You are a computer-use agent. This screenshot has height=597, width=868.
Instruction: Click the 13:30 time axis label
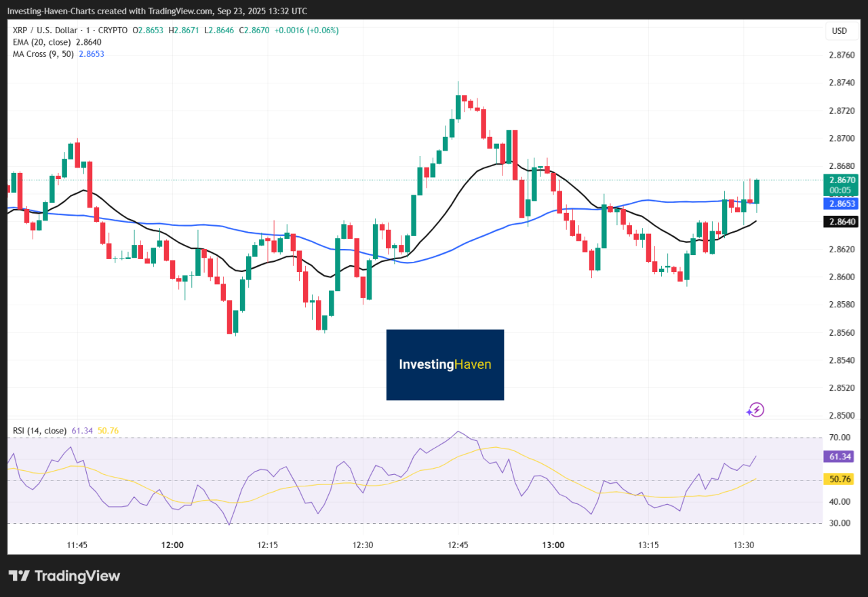(x=744, y=545)
